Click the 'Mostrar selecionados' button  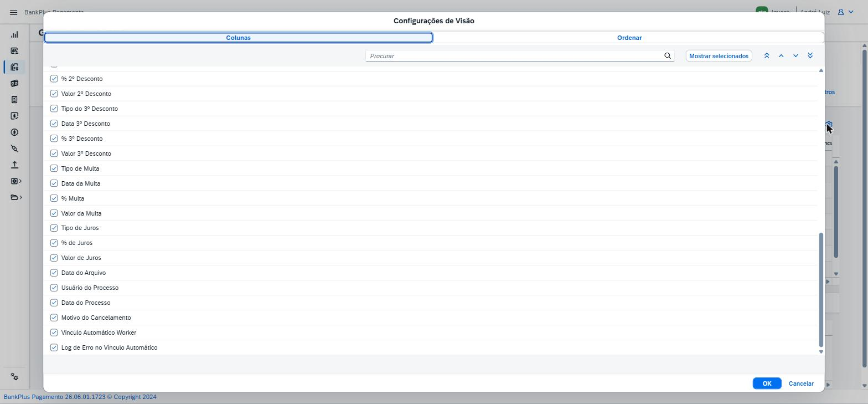[x=719, y=56]
